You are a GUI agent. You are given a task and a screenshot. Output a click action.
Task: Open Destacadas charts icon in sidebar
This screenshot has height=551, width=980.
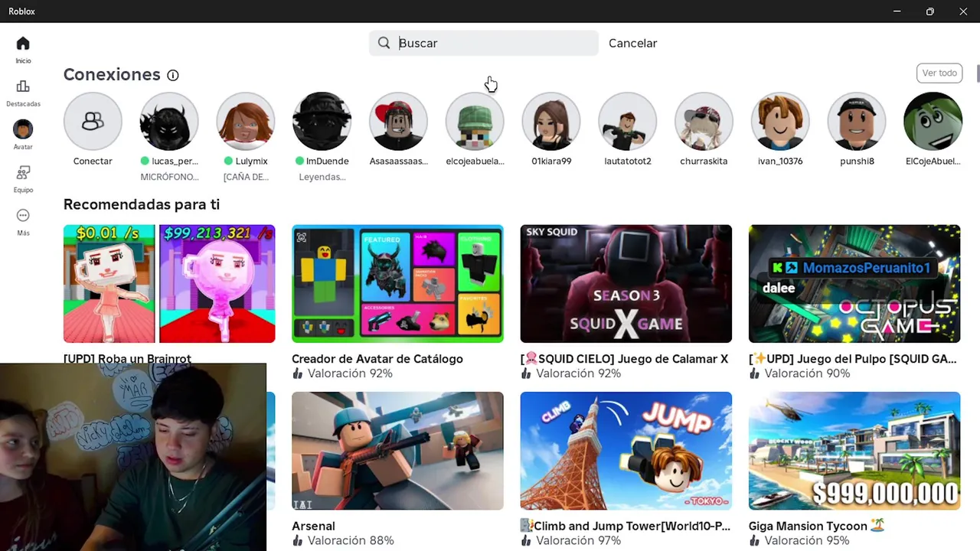coord(23,86)
